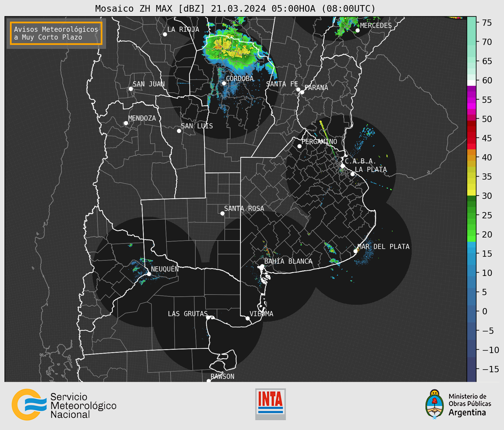Click the San Luis city marker dot
Image resolution: width=504 pixels, height=430 pixels.
(179, 131)
